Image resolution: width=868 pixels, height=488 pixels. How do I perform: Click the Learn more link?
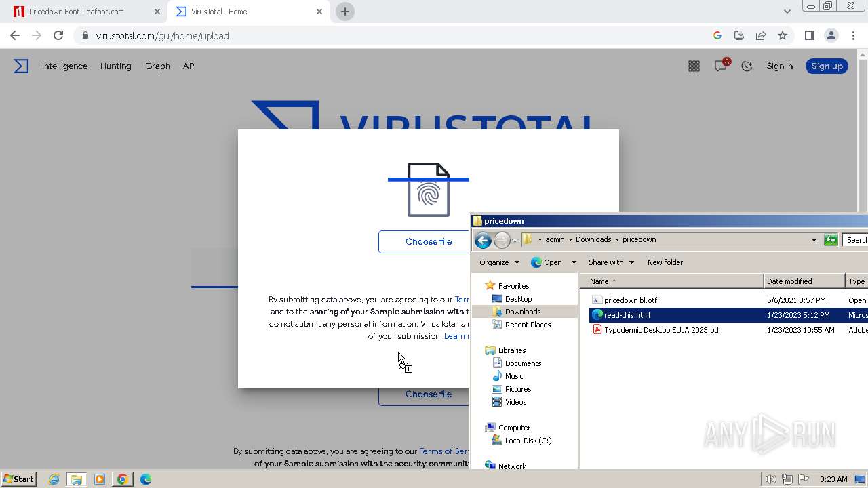(456, 336)
